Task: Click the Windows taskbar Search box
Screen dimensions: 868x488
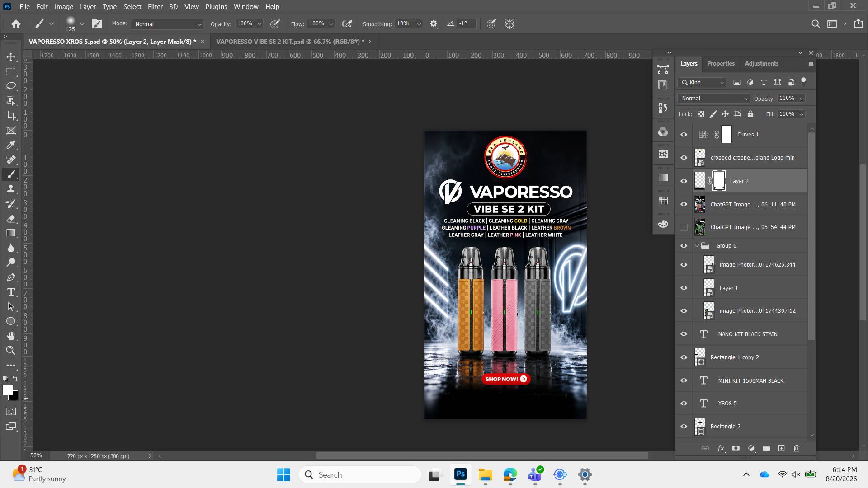Action: [360, 475]
